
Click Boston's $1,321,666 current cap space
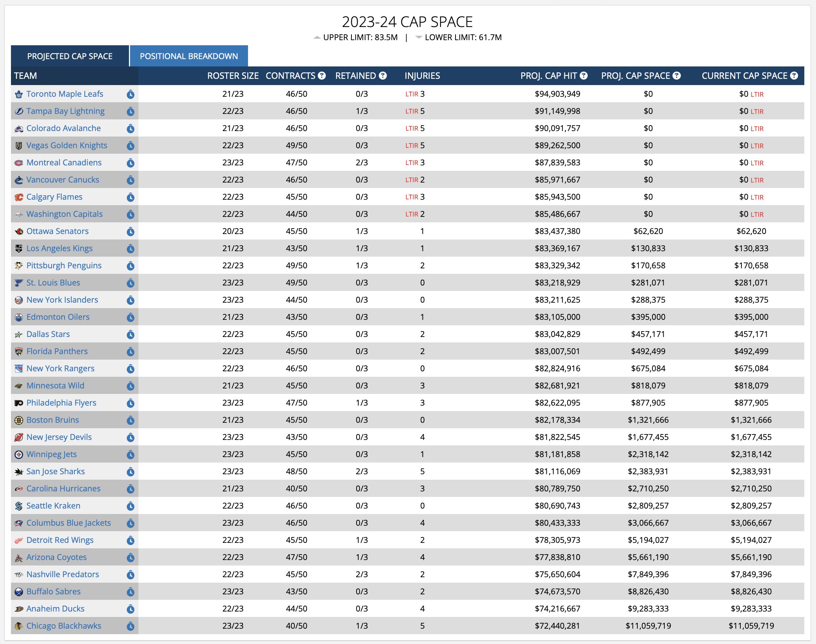(x=751, y=420)
